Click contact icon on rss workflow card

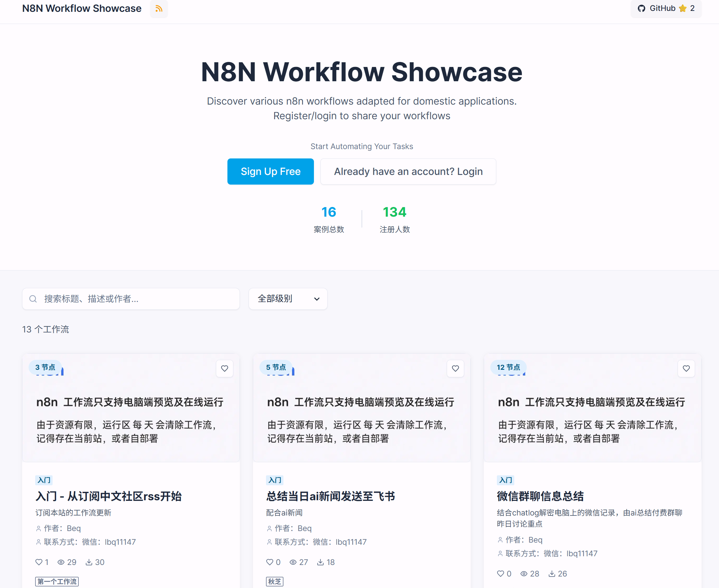click(x=39, y=542)
